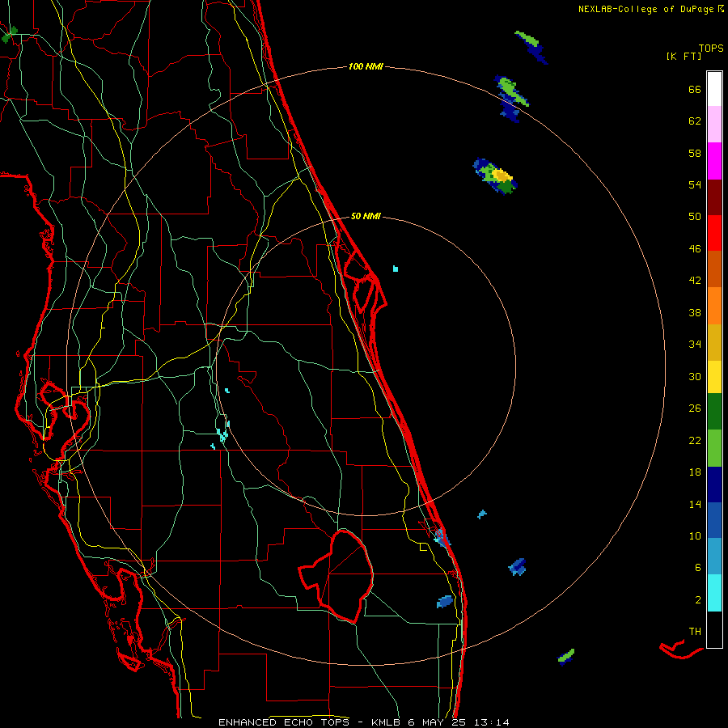Click the "54" legend value
The width and height of the screenshot is (728, 728).
(695, 184)
